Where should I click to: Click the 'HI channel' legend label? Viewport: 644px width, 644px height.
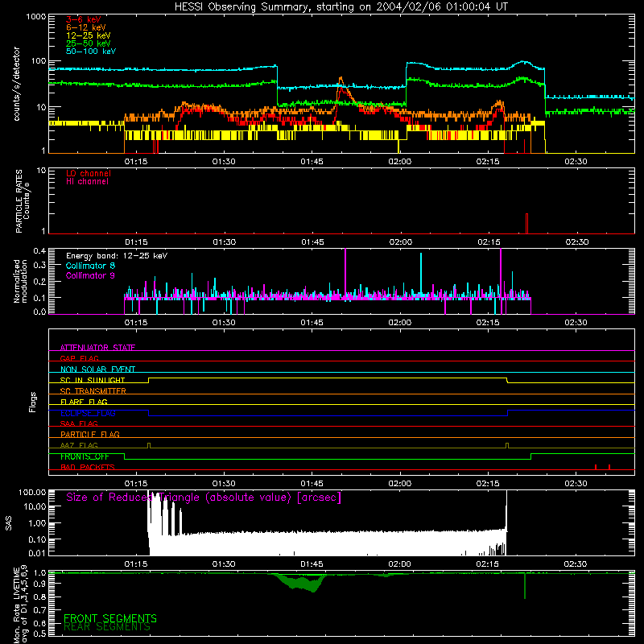pyautogui.click(x=87, y=182)
